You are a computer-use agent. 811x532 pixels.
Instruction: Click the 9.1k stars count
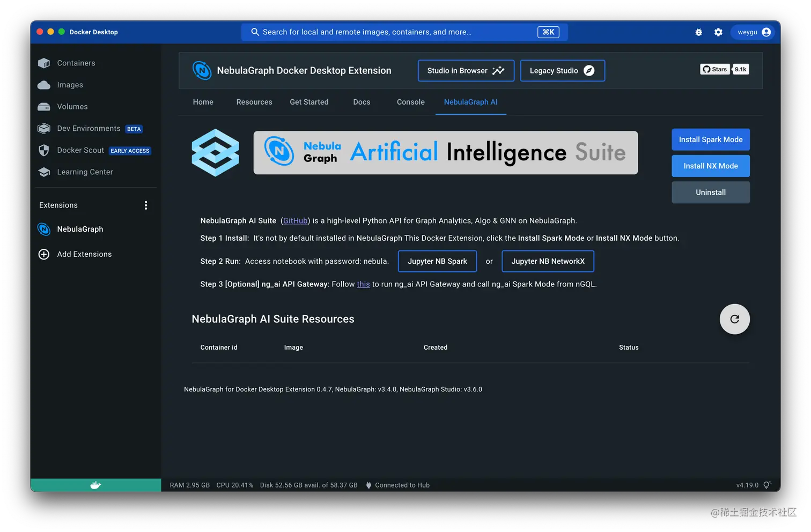741,69
